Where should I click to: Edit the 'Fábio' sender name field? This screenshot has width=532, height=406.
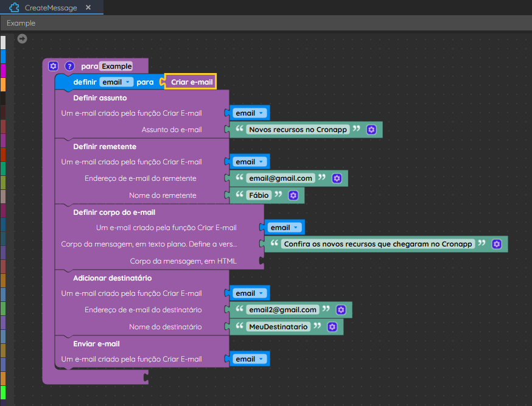tap(259, 195)
